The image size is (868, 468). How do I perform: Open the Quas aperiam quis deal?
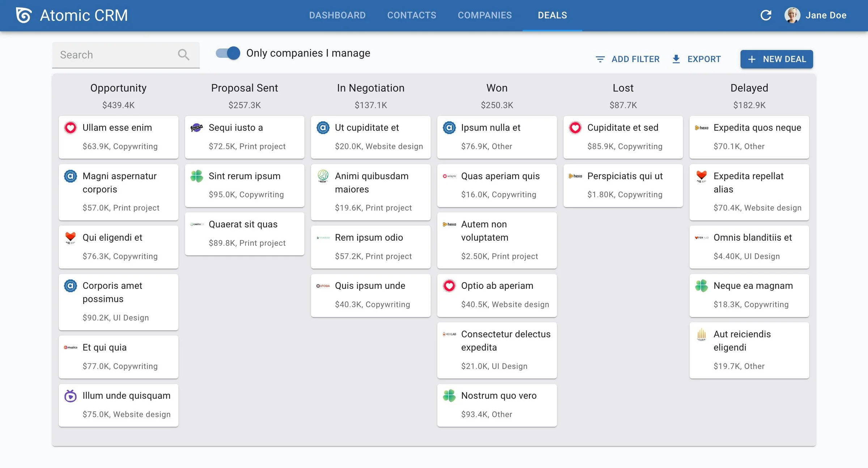click(497, 185)
